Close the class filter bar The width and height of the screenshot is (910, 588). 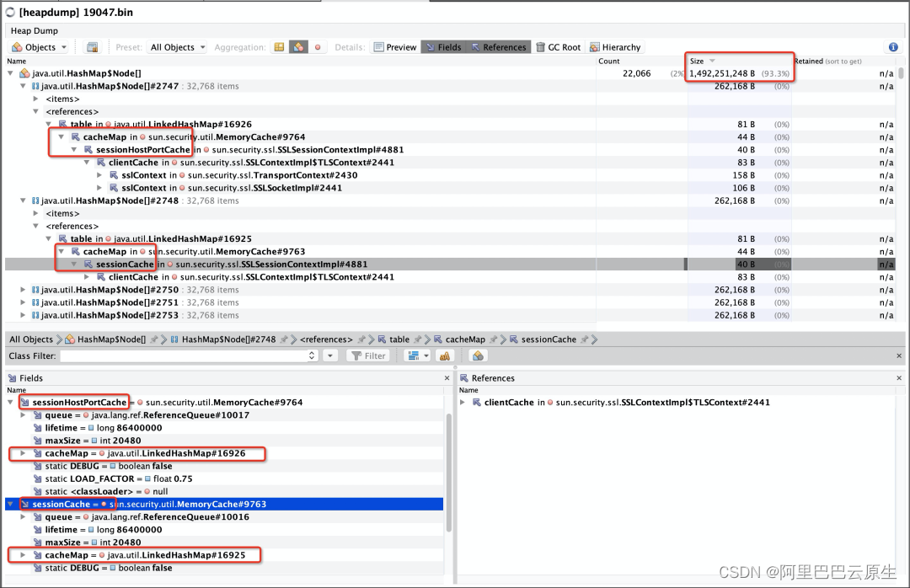click(x=899, y=355)
